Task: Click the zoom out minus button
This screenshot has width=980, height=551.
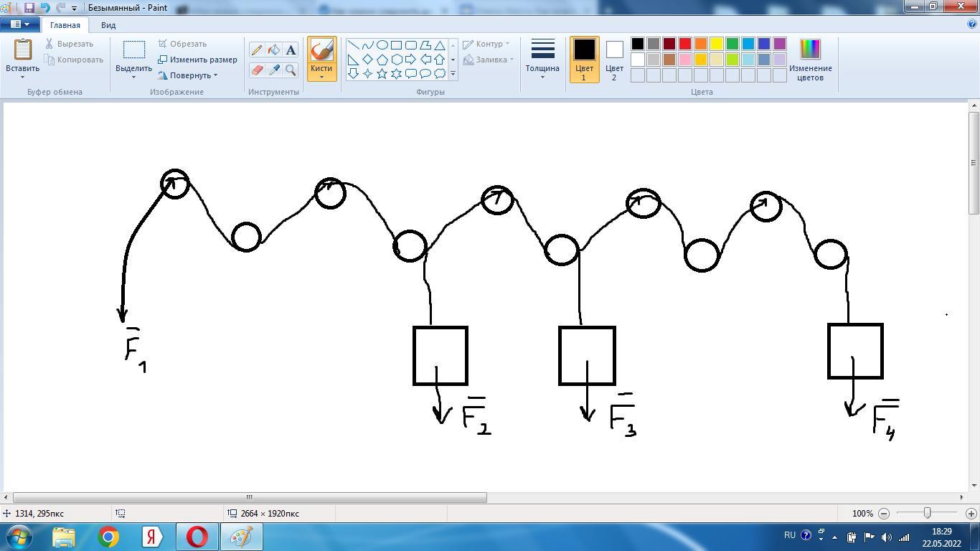Action: click(x=884, y=514)
